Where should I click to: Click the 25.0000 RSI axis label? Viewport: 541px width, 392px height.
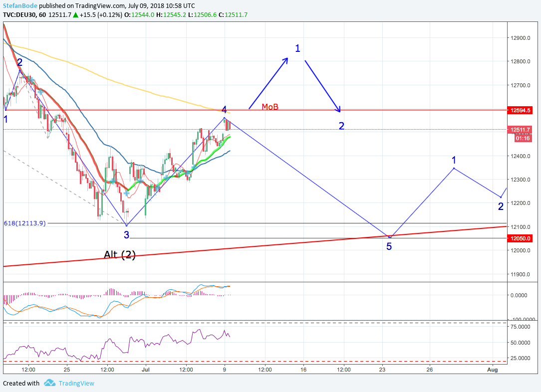click(x=521, y=358)
